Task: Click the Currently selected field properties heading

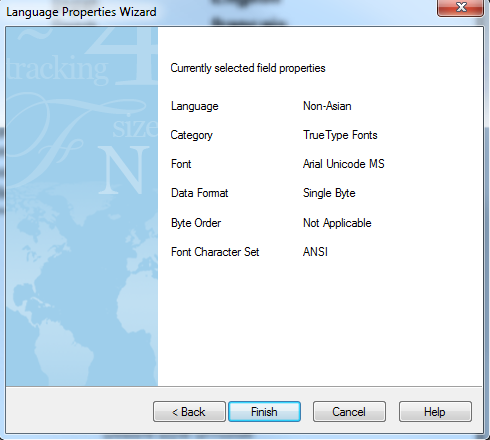Action: pyautogui.click(x=248, y=68)
